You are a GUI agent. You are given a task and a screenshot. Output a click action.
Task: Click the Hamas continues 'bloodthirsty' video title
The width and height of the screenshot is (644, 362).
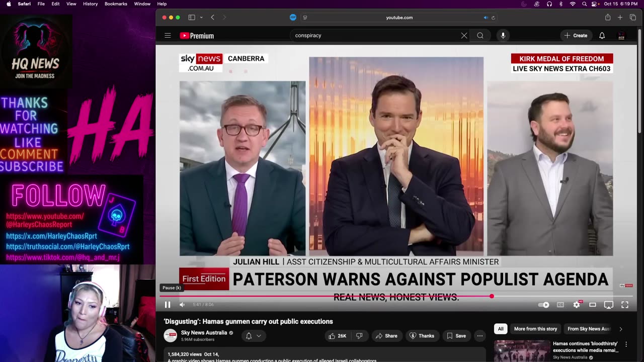point(586,347)
